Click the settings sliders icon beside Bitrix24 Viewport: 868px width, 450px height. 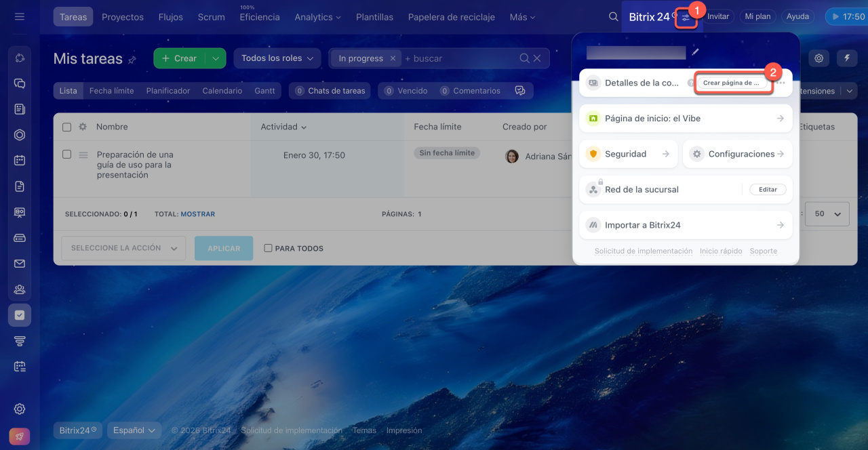click(686, 18)
